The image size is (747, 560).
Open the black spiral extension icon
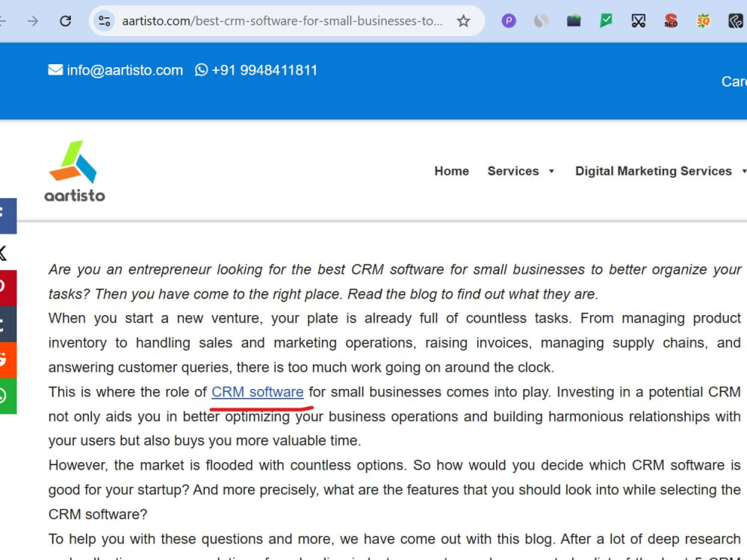[736, 21]
